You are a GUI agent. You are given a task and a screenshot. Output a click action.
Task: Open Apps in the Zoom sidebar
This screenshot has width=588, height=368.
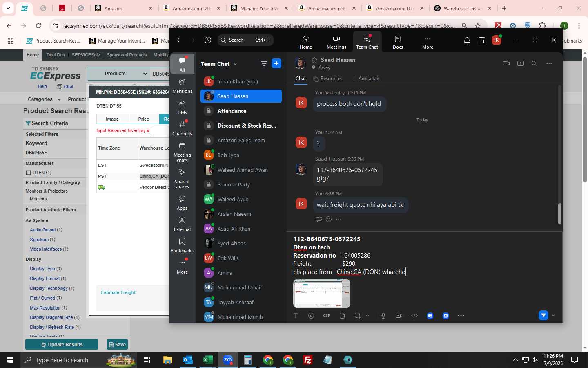tap(182, 202)
